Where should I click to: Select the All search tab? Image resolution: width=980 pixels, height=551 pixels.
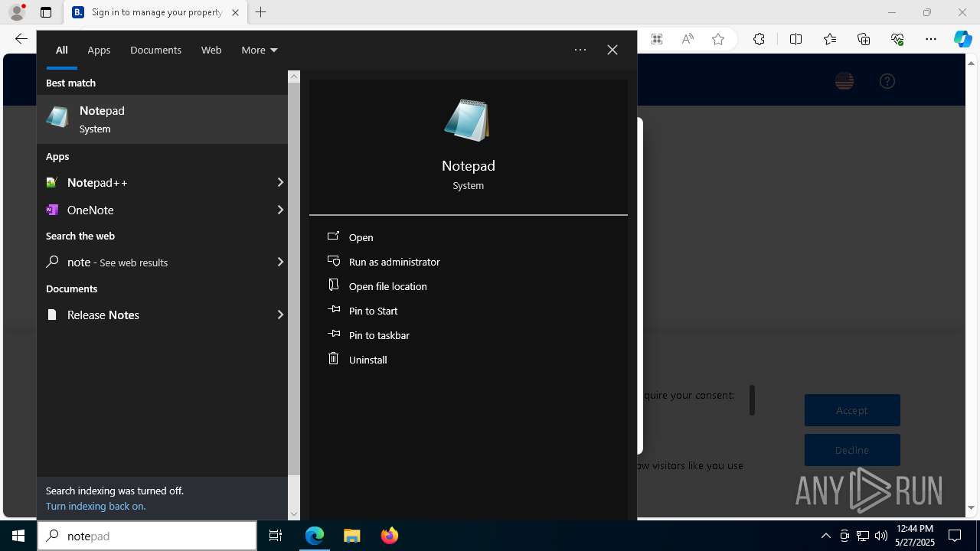pyautogui.click(x=62, y=50)
